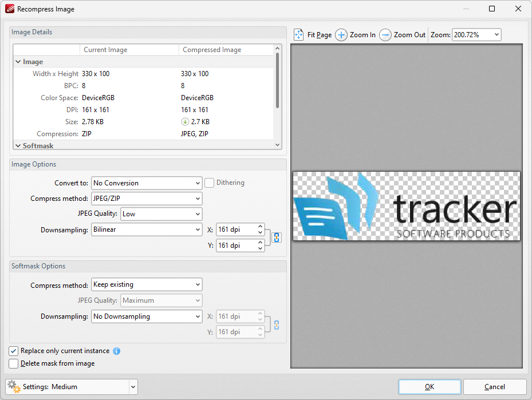Click the details list scroll up arrow
The height and width of the screenshot is (400, 532).
(x=278, y=49)
